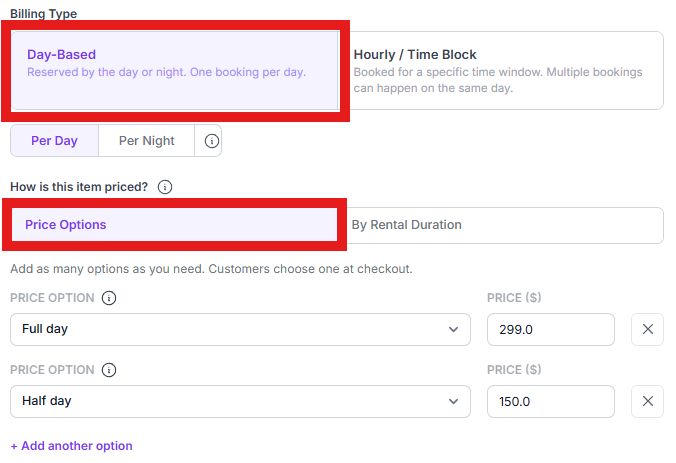Click info icon next to item pricing question
The image size is (676, 463).
(165, 187)
